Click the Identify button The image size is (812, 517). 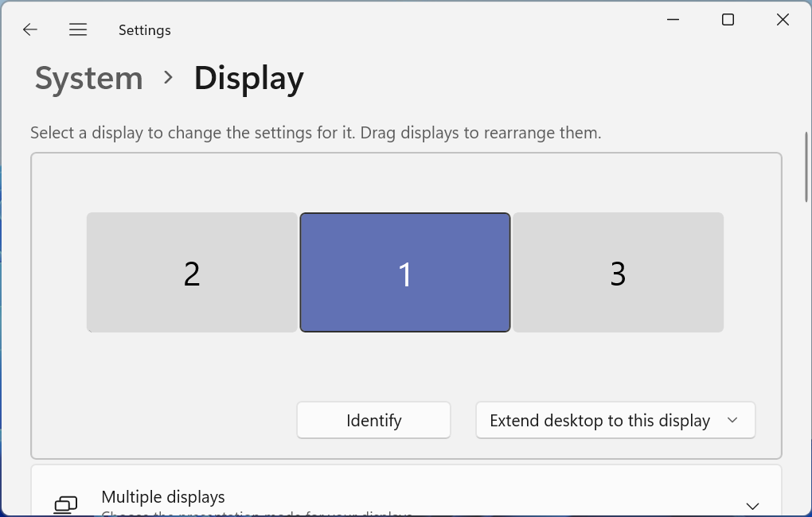[373, 420]
